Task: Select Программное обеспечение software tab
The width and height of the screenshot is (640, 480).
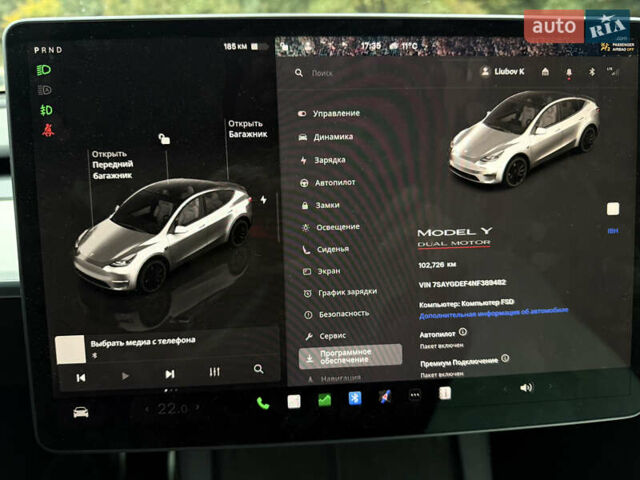Action: 350,356
